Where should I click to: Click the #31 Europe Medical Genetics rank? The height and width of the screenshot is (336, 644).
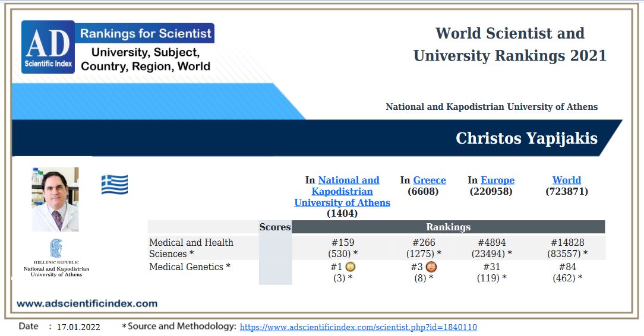(491, 267)
